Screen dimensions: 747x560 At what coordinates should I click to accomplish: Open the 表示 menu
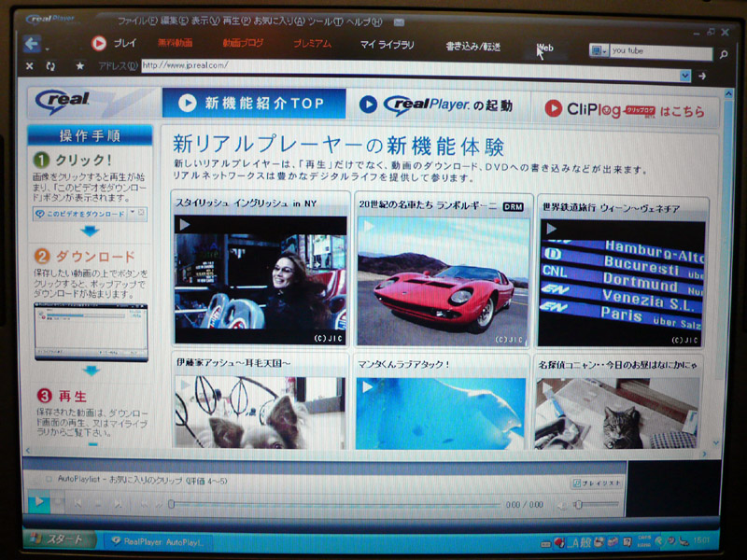(205, 21)
